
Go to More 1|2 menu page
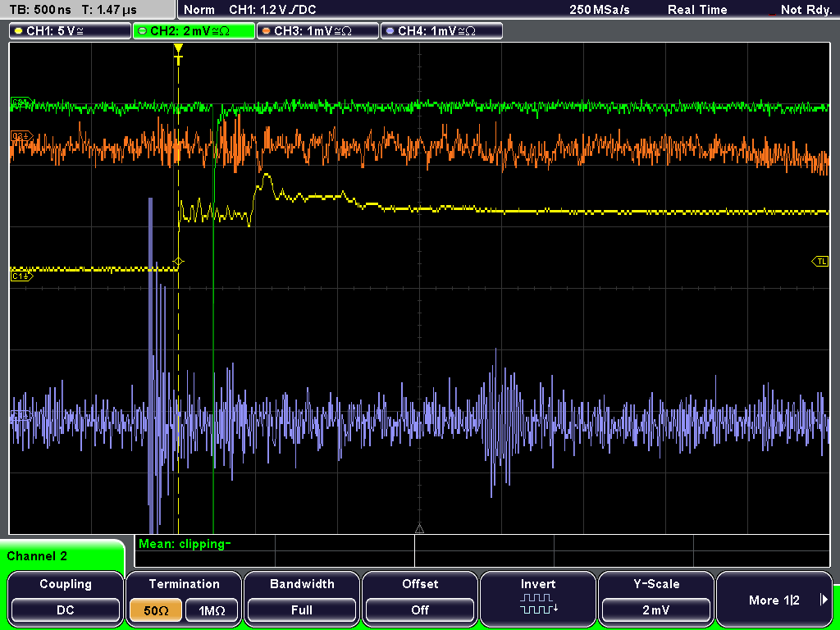[x=774, y=598]
